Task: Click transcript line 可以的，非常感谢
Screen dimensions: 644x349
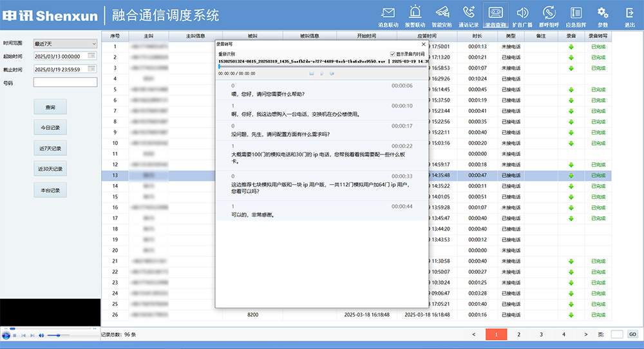Action: pos(252,214)
